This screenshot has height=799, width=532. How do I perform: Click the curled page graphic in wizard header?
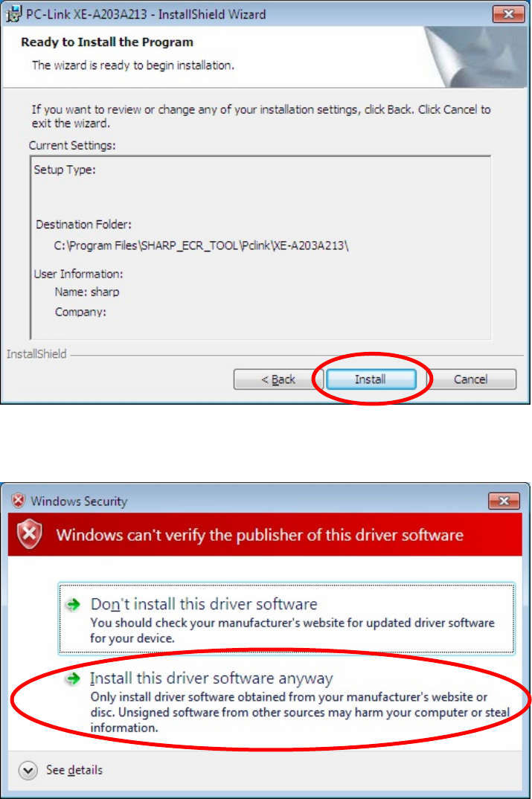tap(476, 57)
